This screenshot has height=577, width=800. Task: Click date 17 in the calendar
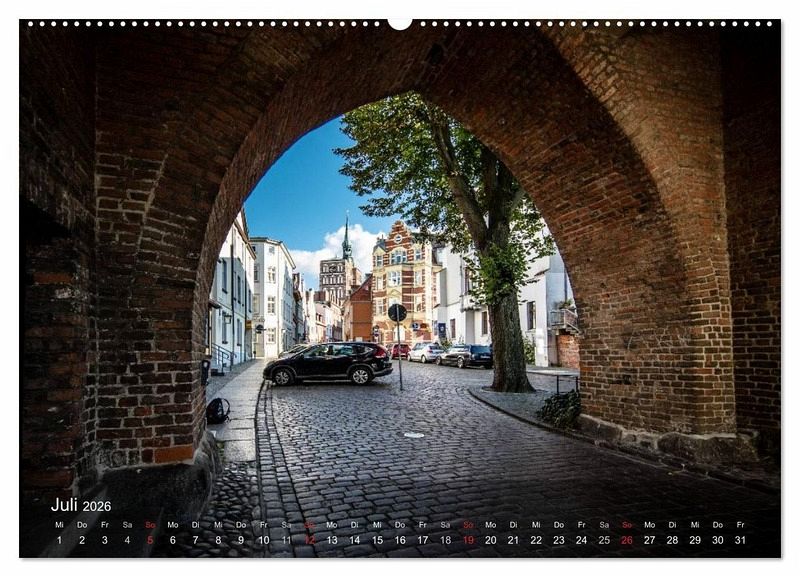[x=422, y=540]
